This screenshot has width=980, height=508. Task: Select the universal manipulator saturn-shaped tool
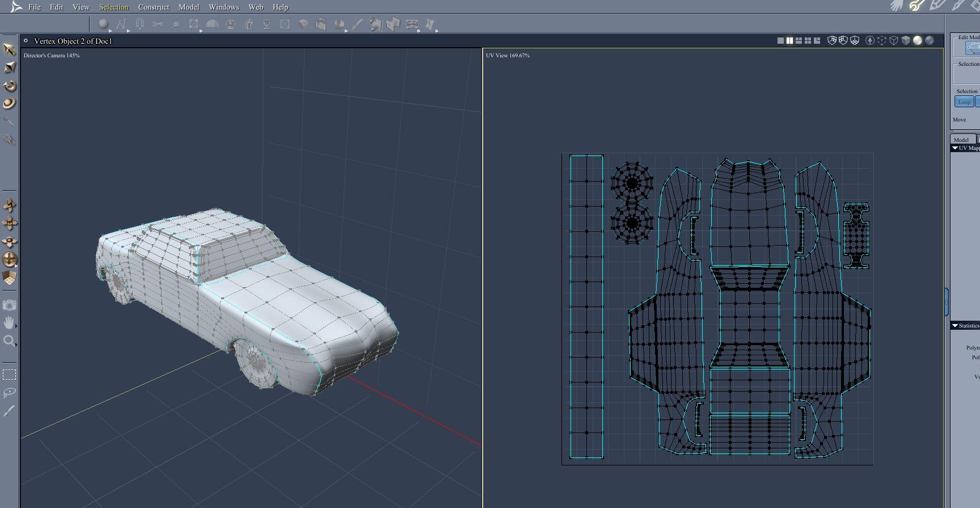point(9,103)
